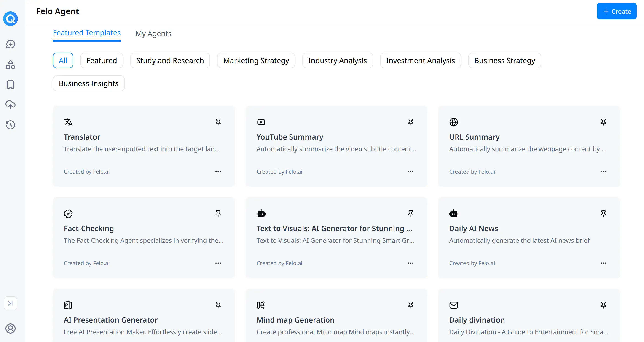Filter templates by Business Insights
Screen dimensions: 644x342
[x=89, y=83]
